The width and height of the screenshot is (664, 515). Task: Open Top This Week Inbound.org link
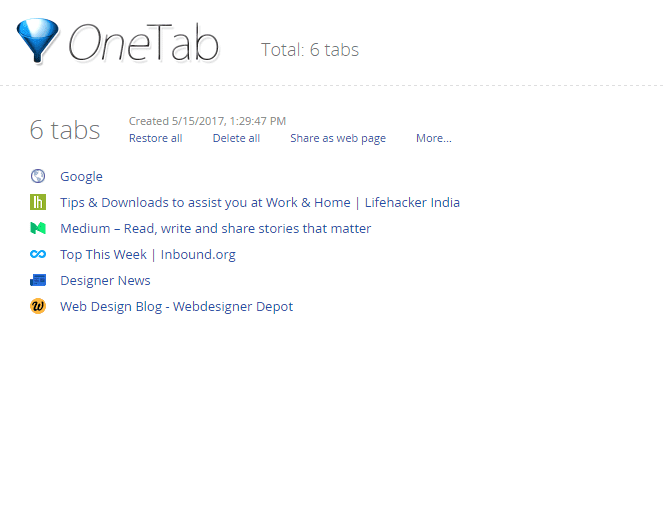click(148, 255)
